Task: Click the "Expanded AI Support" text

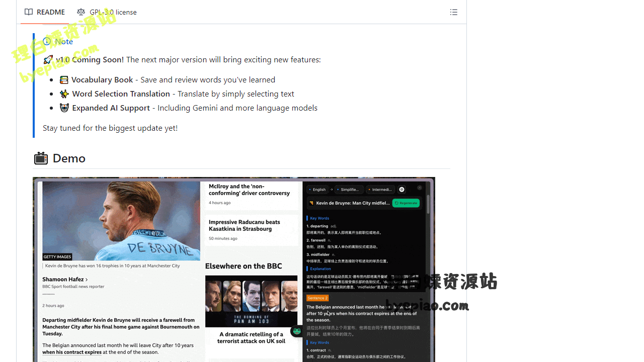Action: [x=111, y=108]
